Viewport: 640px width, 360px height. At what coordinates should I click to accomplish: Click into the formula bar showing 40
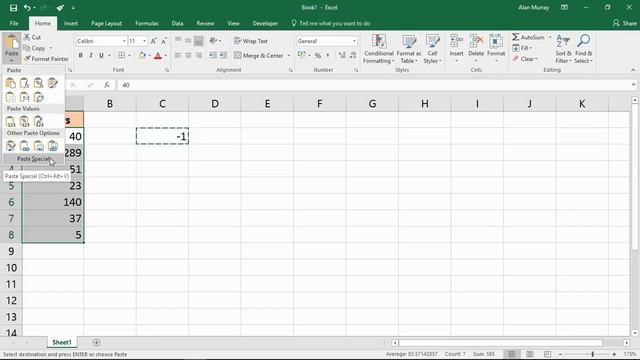(374, 85)
